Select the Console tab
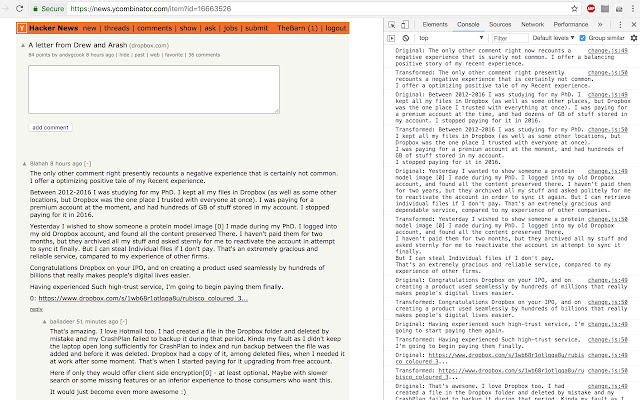This screenshot has width=640, height=400. 468,24
